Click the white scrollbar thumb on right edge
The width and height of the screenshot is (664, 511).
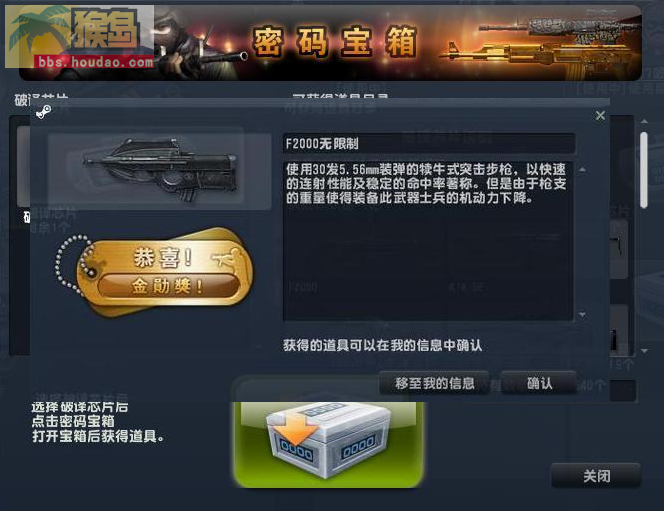coord(644,170)
